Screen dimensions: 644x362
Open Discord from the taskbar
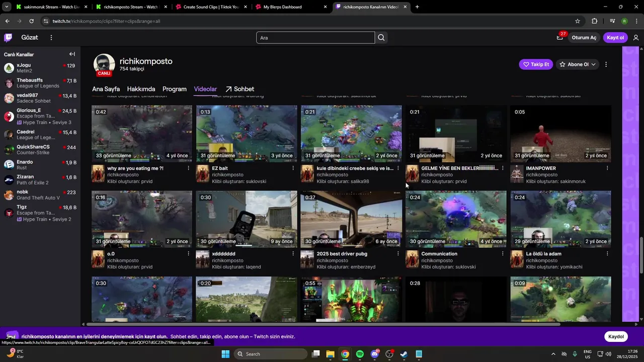point(375,354)
